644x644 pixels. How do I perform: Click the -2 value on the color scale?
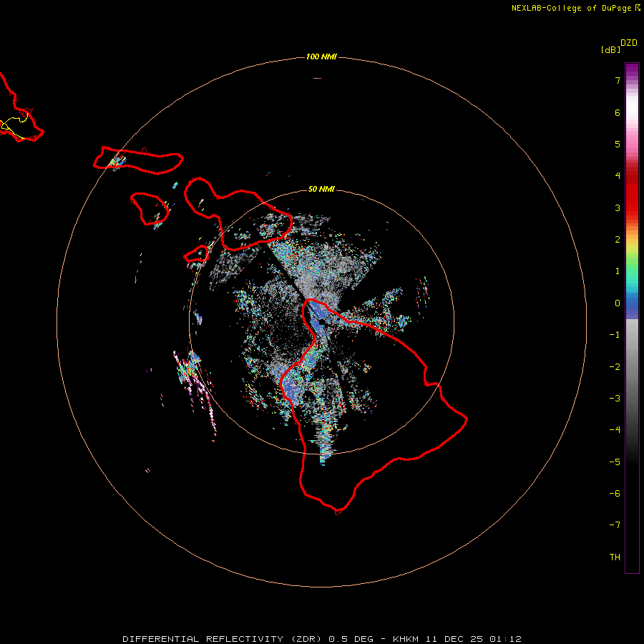click(x=615, y=367)
